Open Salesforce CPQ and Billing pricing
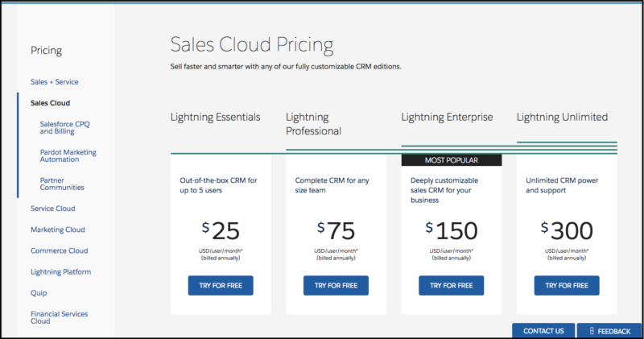 [64, 127]
